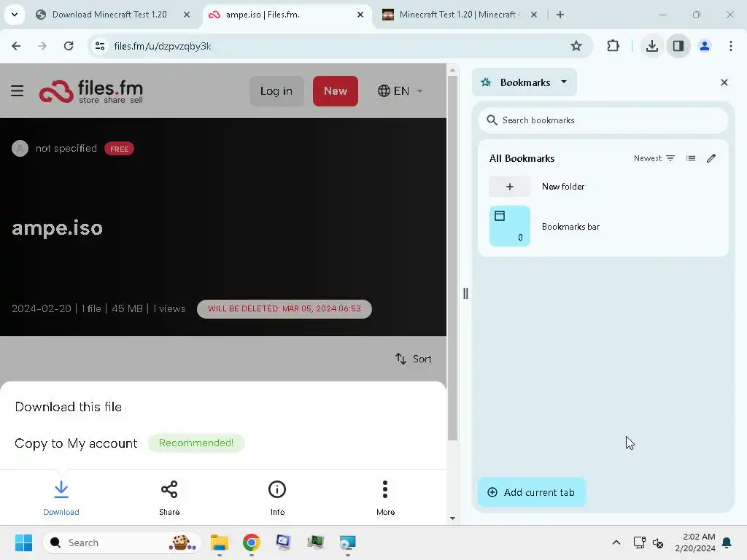747x560 pixels.
Task: Open the Windows Start menu
Action: (23, 542)
